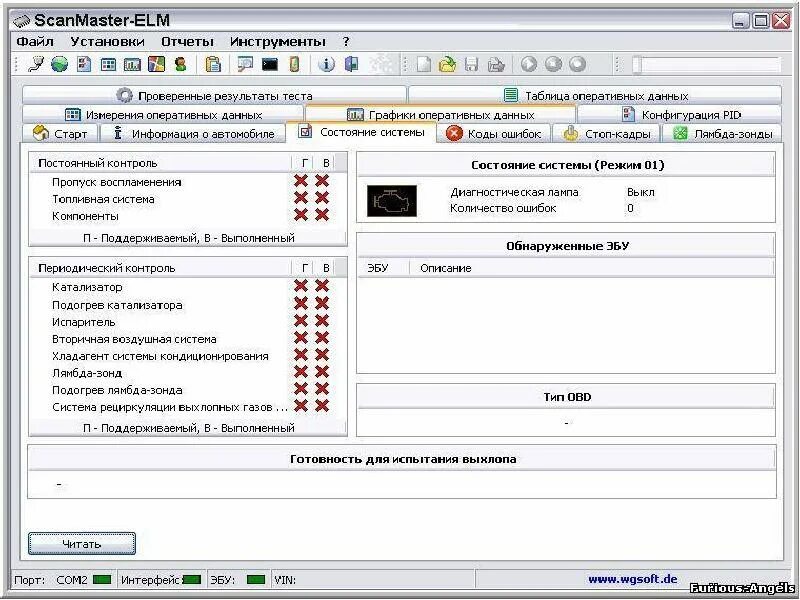Select the Лямбда-зонд row
Viewport: 800px width, 600px height.
coord(188,373)
